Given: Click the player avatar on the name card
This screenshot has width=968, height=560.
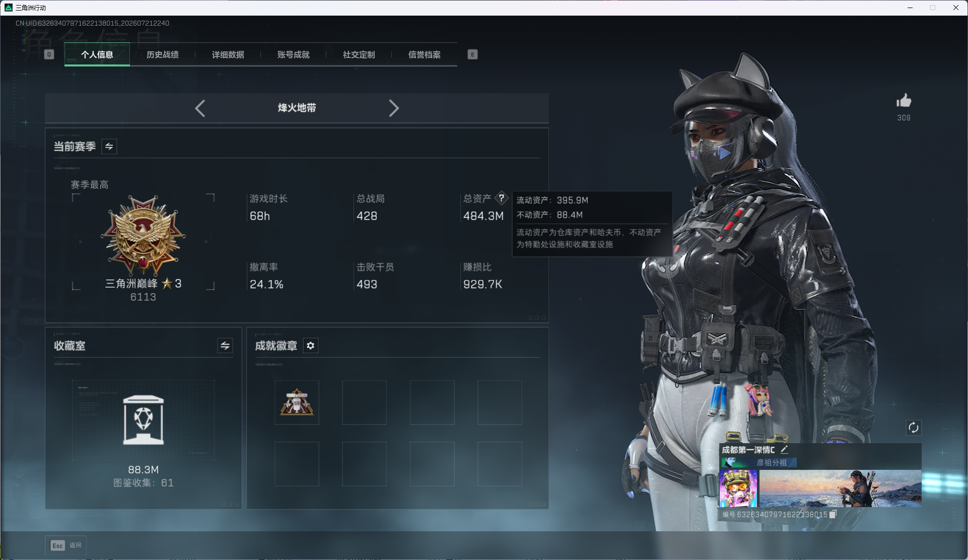Looking at the screenshot, I should (x=738, y=488).
